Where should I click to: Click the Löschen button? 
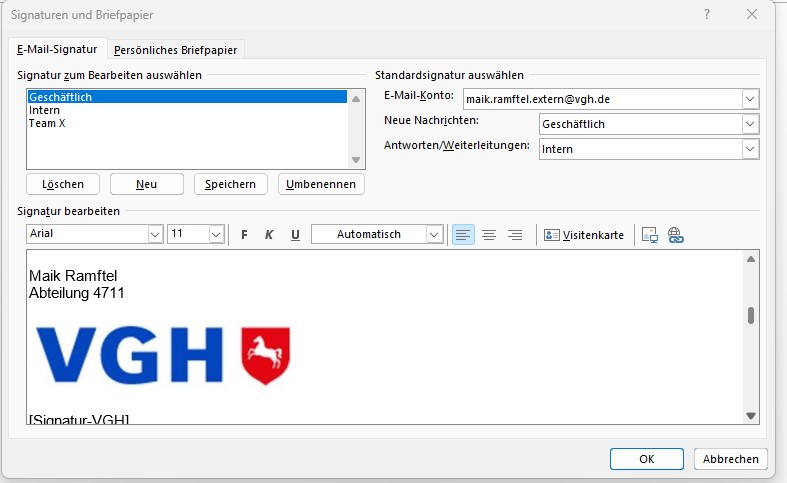(x=63, y=184)
